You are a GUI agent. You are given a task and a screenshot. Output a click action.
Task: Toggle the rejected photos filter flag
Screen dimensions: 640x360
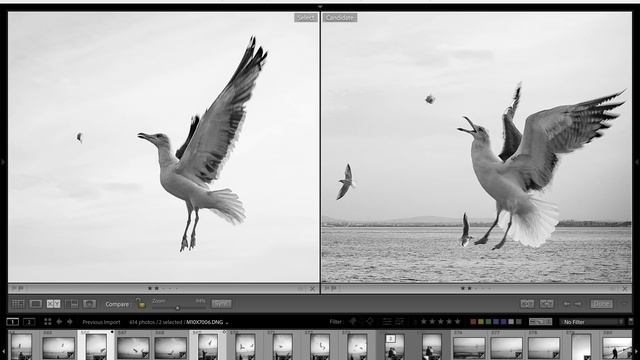click(370, 322)
